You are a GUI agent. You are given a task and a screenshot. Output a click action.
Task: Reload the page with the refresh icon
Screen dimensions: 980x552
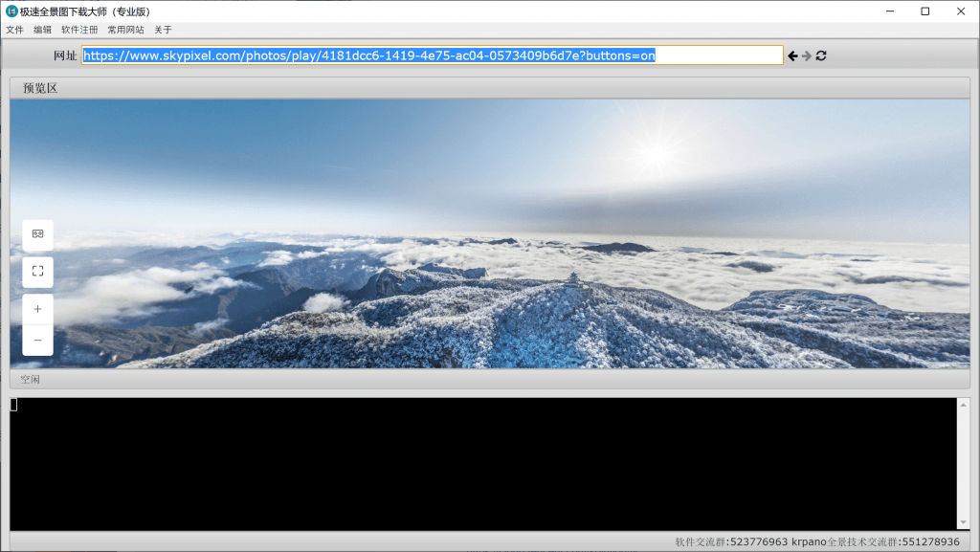[821, 55]
